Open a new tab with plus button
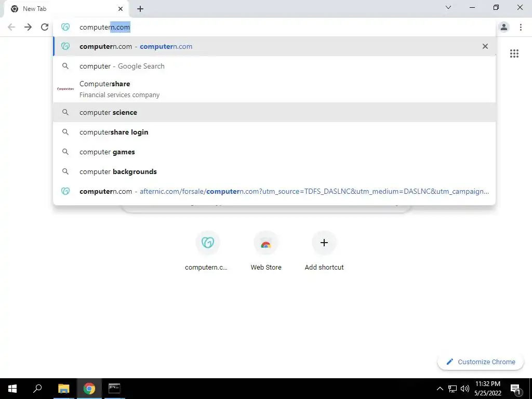This screenshot has width=532, height=399. coord(140,9)
